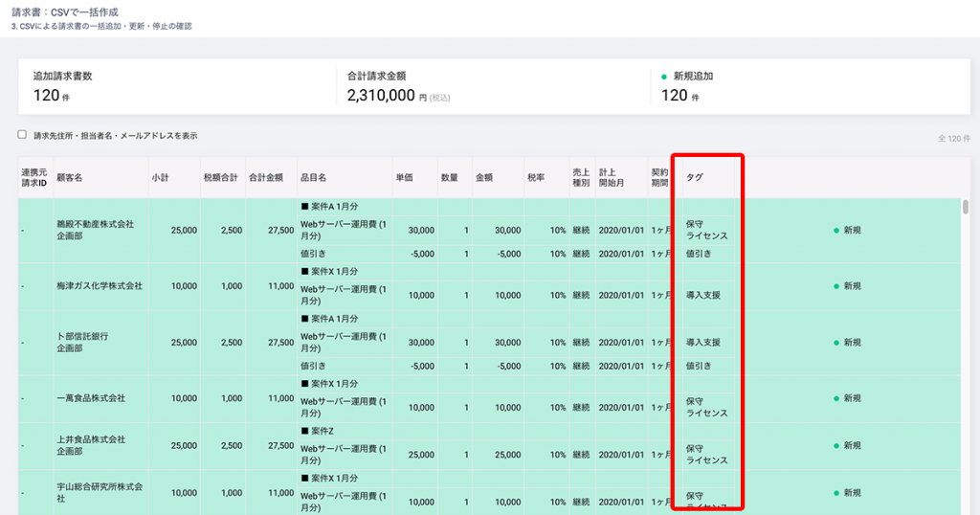Click the 合計請求金額 2,310,000 summary
The image size is (980, 515).
pyautogui.click(x=398, y=86)
